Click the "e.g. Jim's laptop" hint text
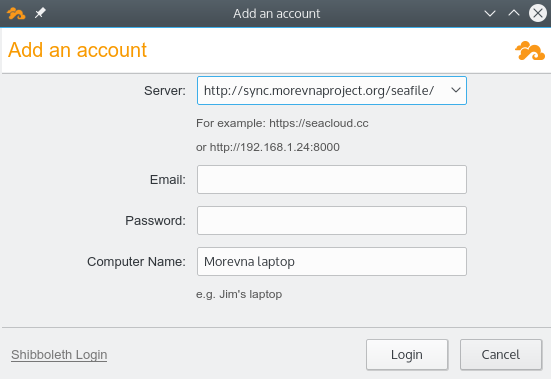This screenshot has height=379, width=551. (239, 294)
